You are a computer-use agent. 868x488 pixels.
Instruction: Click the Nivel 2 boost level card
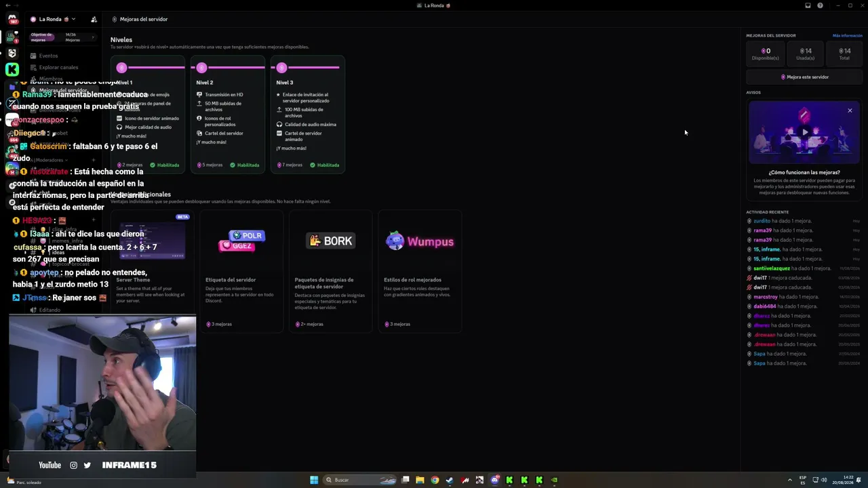[228, 115]
